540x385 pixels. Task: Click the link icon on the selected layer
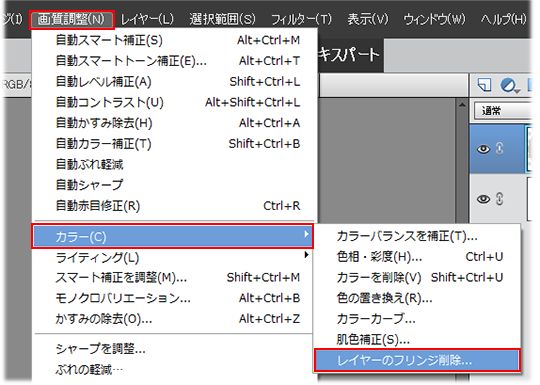[499, 148]
